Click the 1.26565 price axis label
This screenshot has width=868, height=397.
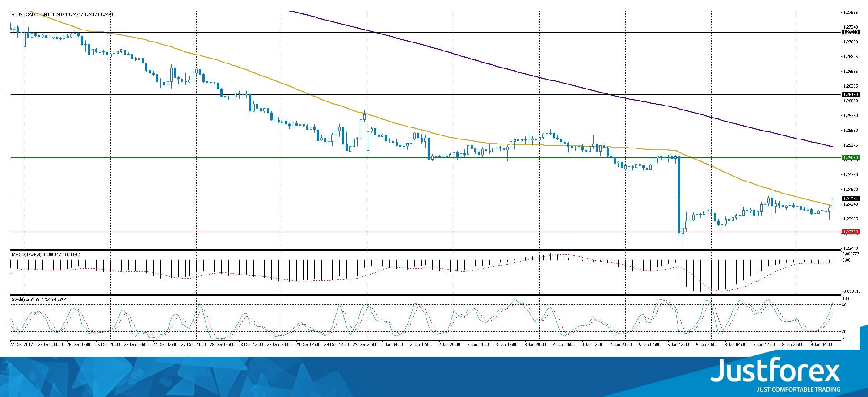tap(851, 72)
